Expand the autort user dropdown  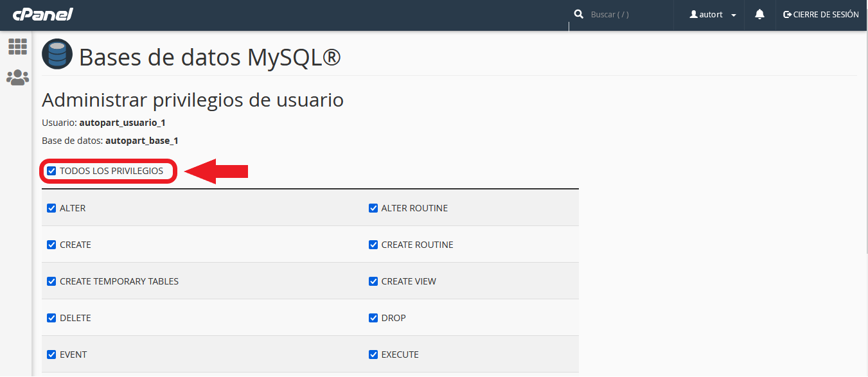click(x=713, y=14)
